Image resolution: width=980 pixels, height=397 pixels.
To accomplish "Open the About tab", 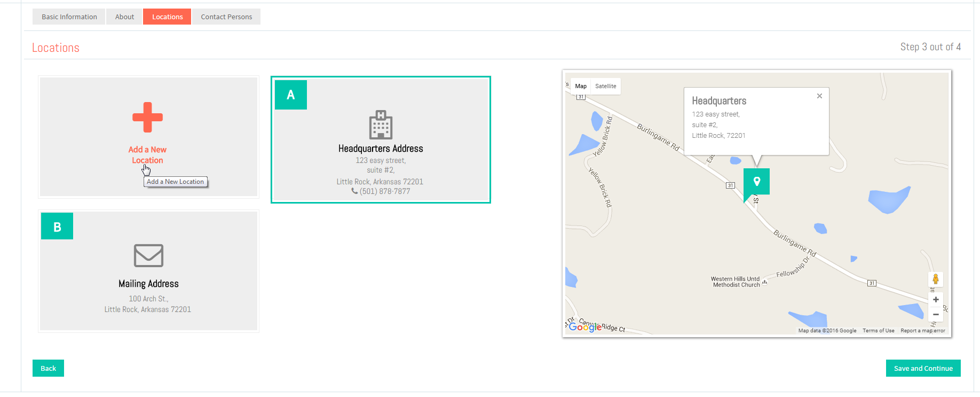I will pos(124,17).
